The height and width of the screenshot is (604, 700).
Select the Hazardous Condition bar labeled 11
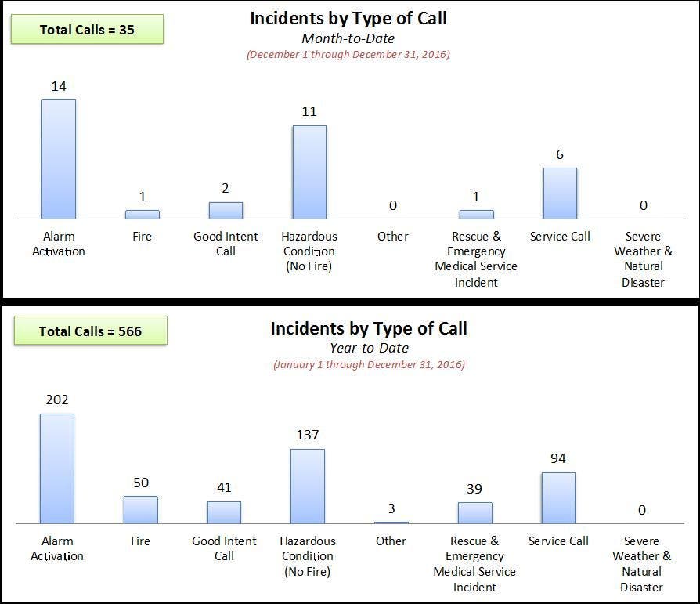(x=309, y=172)
